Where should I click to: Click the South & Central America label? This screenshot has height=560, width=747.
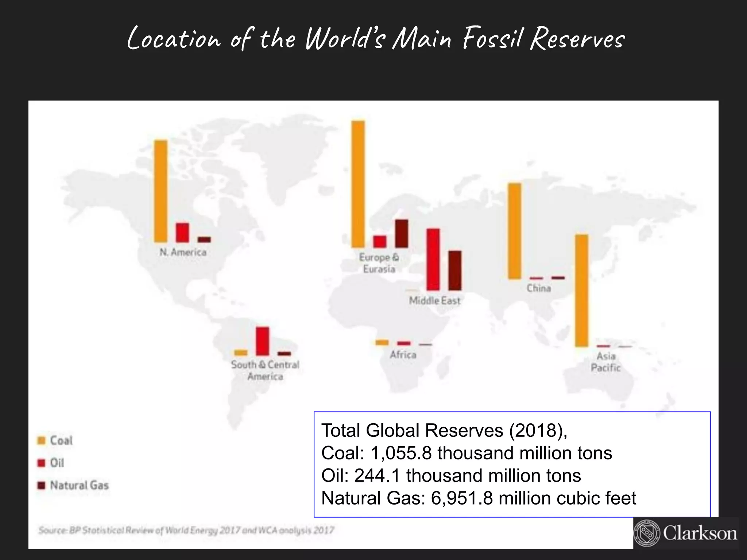coord(265,370)
